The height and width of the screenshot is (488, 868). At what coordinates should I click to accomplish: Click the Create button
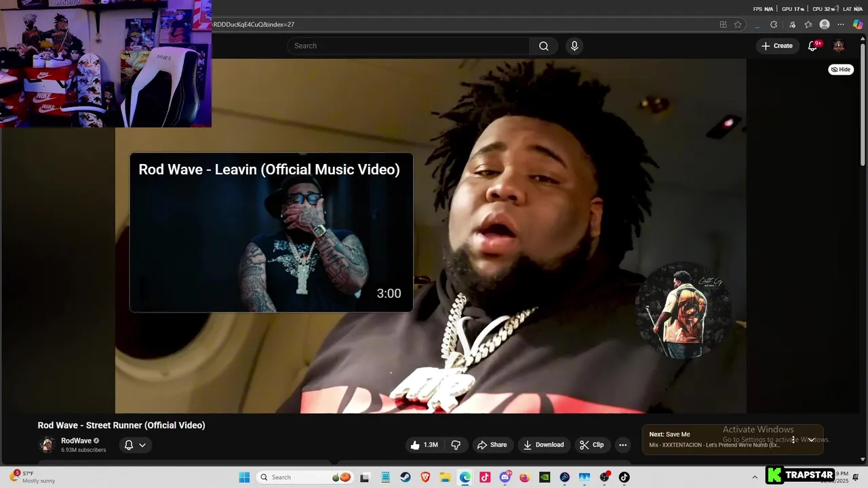tap(777, 46)
